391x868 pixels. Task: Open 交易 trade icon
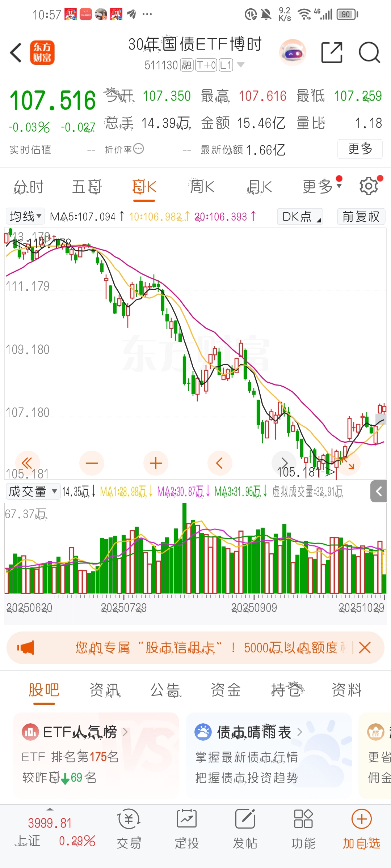129,820
